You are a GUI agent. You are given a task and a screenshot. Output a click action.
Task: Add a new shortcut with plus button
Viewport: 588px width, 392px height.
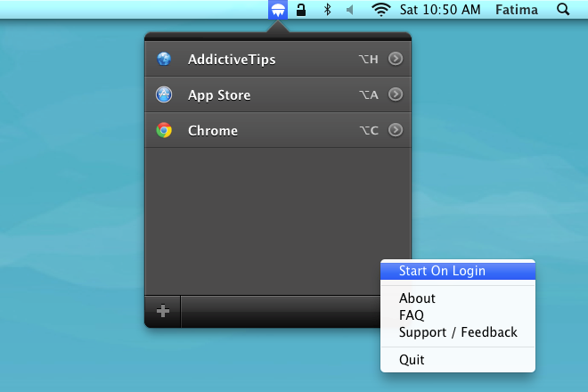click(x=163, y=311)
